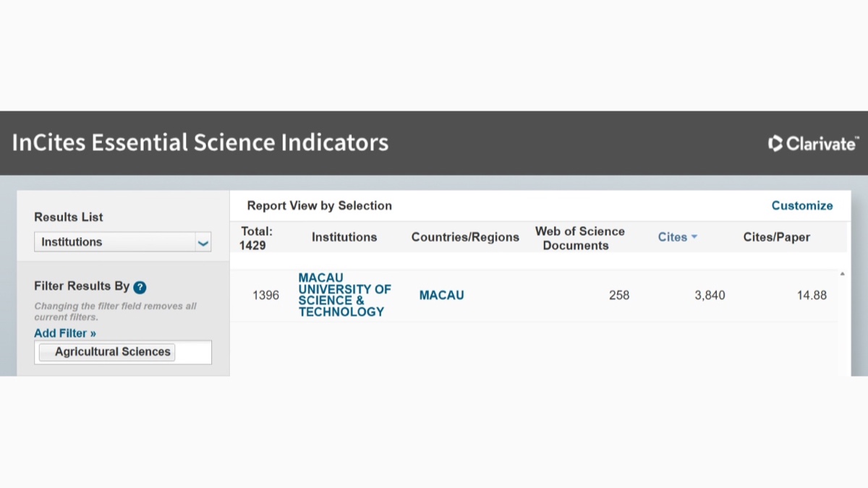Click the Cites sort arrow

[694, 237]
